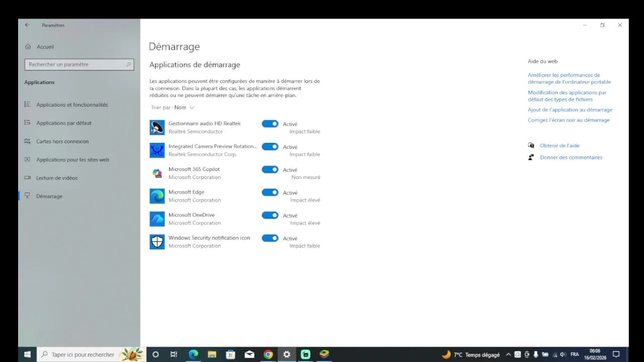Click the taskbar "Taper ici pour rechercher" box
Image resolution: width=644 pixels, height=362 pixels.
[x=92, y=354]
